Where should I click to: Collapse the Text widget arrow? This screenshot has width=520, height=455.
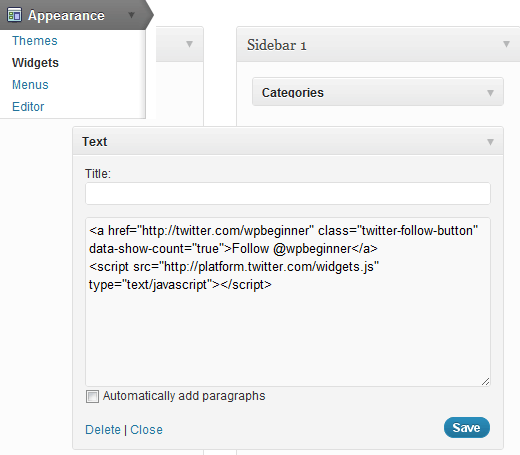tap(490, 142)
